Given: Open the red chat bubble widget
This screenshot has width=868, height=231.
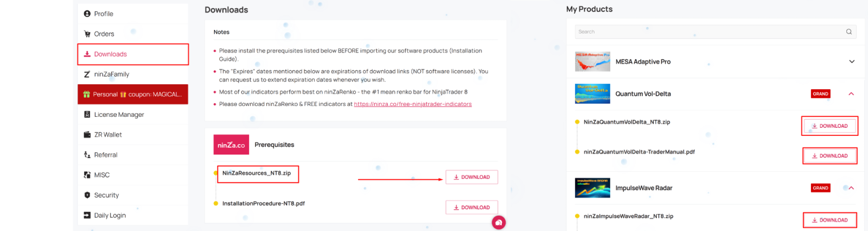Looking at the screenshot, I should [499, 222].
